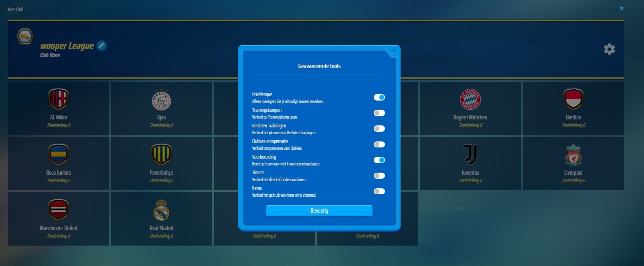Turn off the Voorbereiding switch
This screenshot has height=266, width=644.
(379, 160)
